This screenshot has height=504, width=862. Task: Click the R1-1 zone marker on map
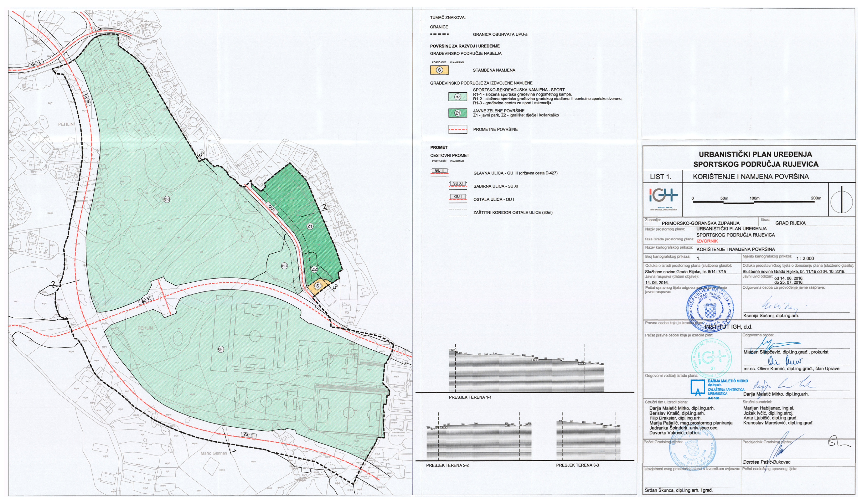coord(221,349)
